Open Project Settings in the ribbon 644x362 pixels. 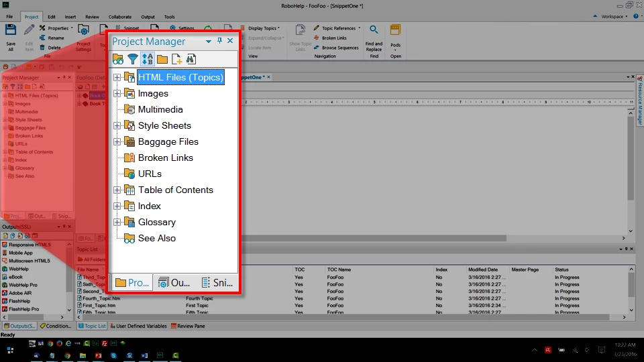[83, 38]
